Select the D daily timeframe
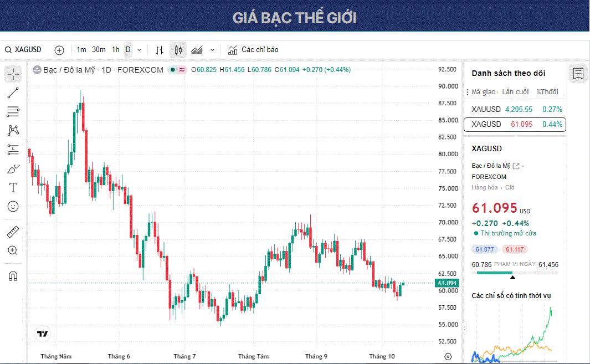The image size is (590, 364). click(x=128, y=50)
